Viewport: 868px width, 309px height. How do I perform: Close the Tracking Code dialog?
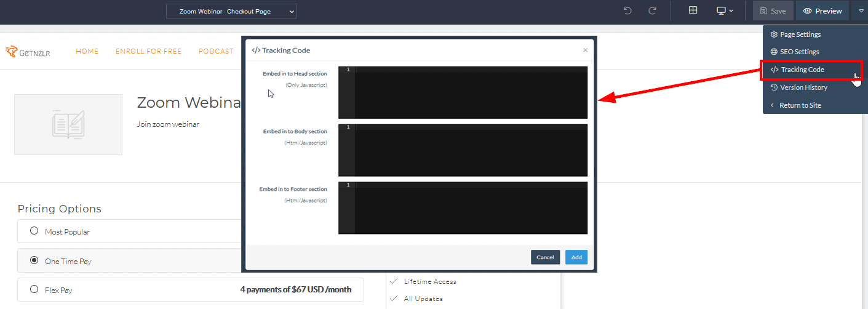[x=585, y=50]
